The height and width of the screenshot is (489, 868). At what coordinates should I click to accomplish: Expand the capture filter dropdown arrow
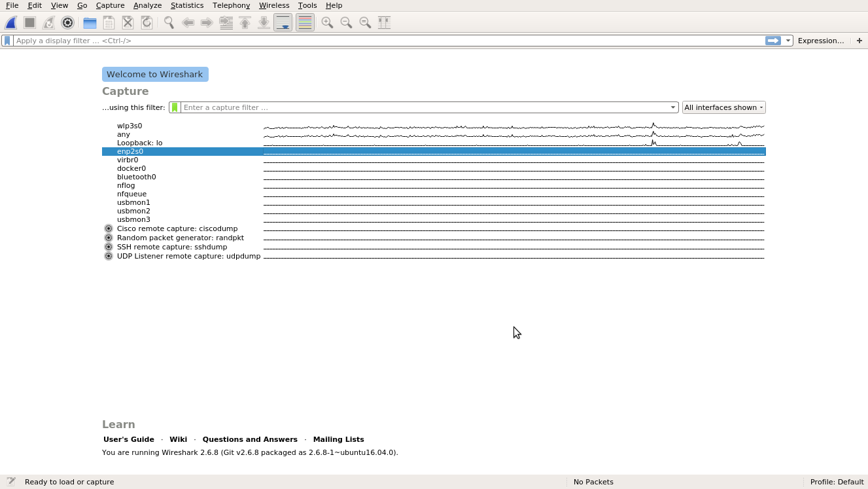click(x=673, y=107)
